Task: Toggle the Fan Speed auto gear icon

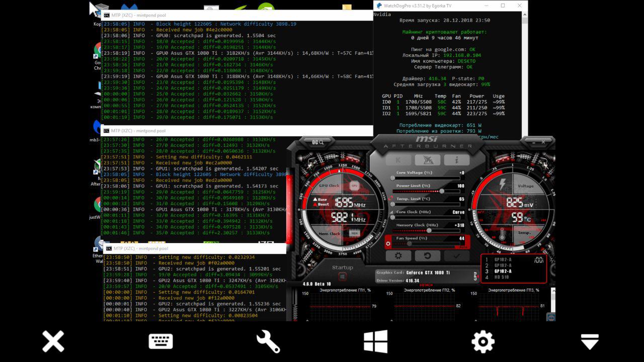Action: click(388, 244)
